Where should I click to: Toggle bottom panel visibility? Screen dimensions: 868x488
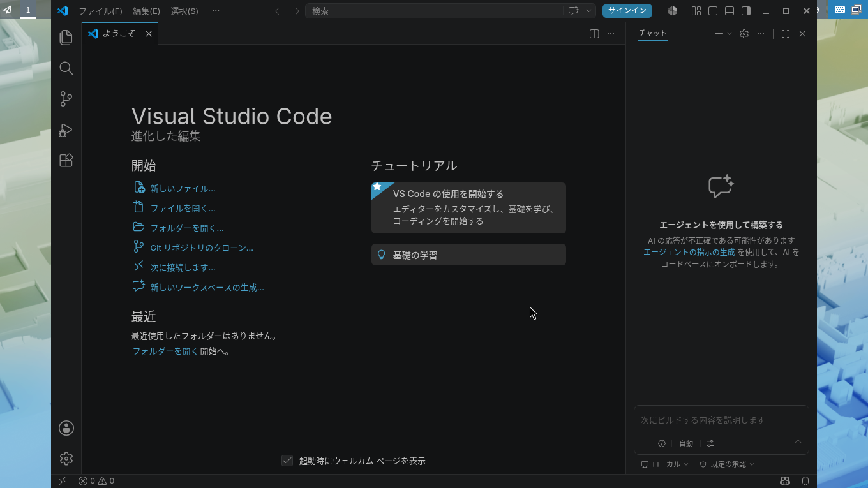coord(730,11)
